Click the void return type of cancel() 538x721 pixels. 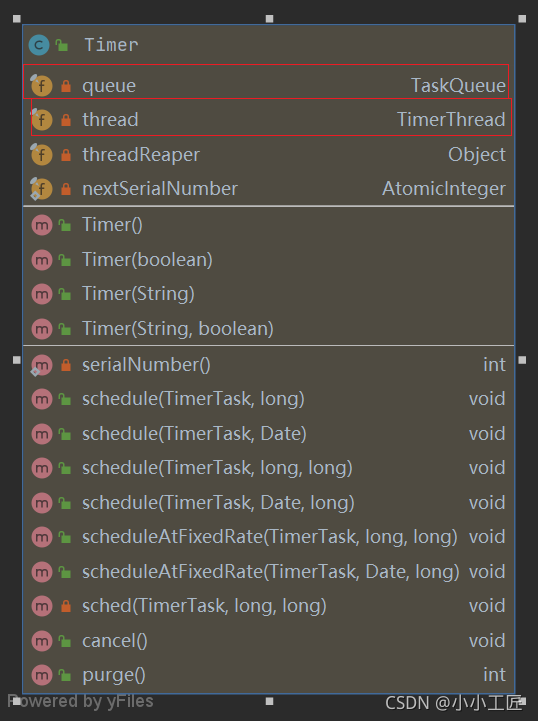click(x=487, y=641)
